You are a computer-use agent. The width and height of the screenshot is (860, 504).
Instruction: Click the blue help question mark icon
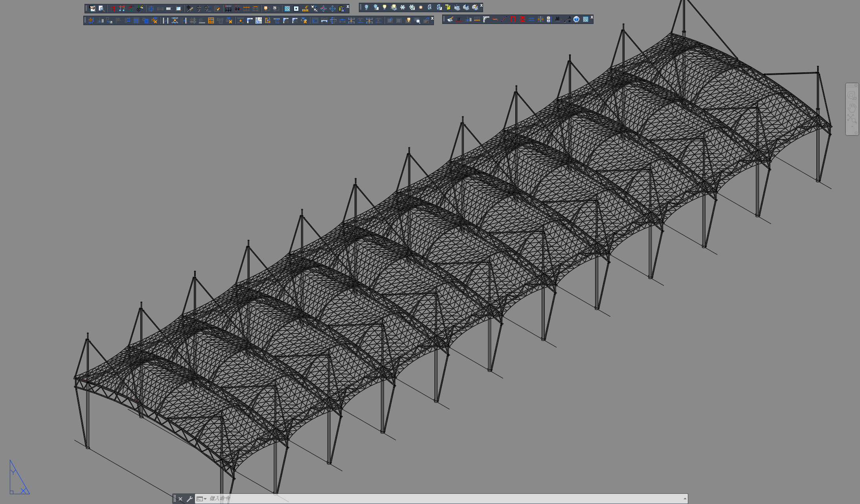pos(576,19)
